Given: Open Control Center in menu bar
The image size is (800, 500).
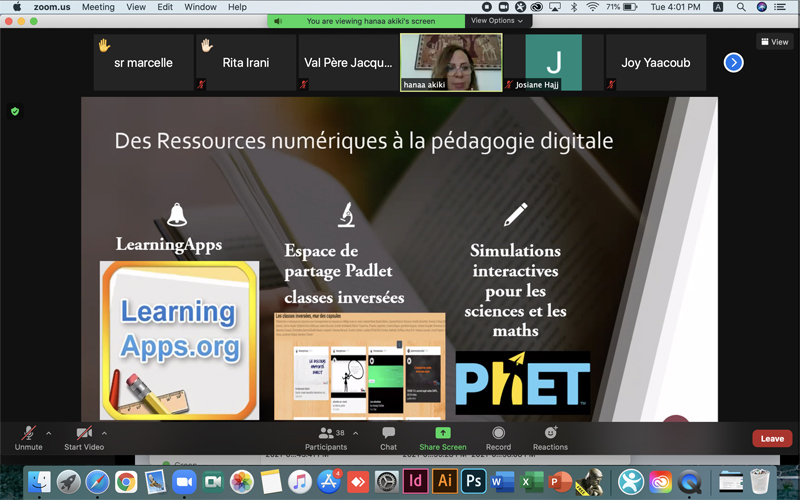Looking at the screenshot, I should [780, 7].
